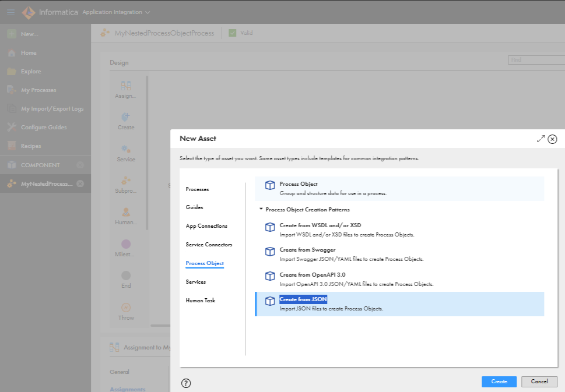This screenshot has width=565, height=392.
Task: Select the Create from WSDL and/or XSD text
Action: coord(320,225)
